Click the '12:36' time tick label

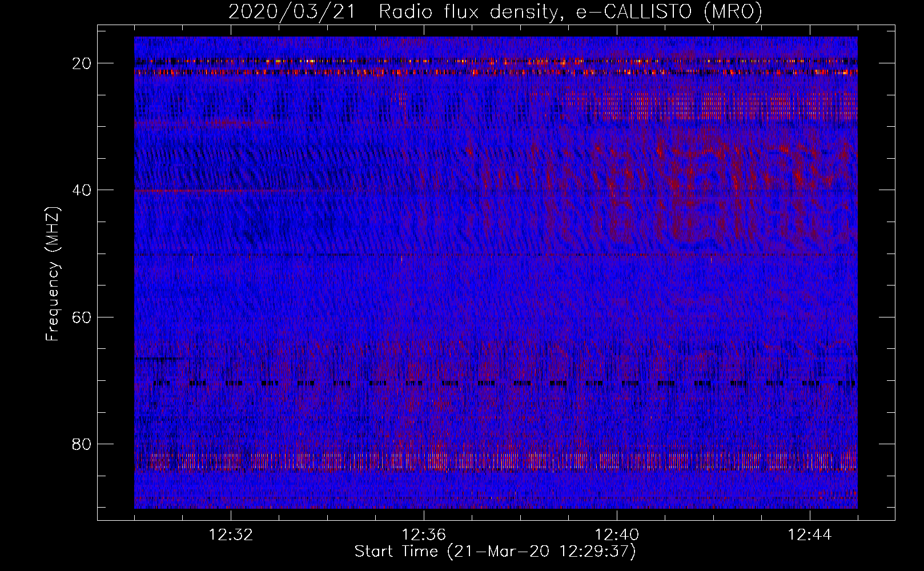point(424,535)
